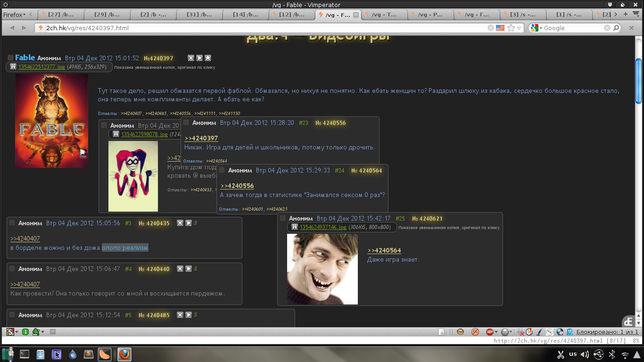
Task: Switch to the '[3] /s' tab
Action: point(523,15)
